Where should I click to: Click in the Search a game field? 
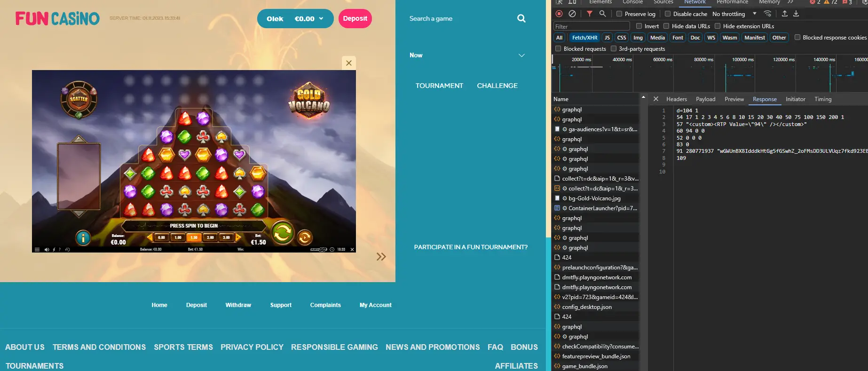pyautogui.click(x=461, y=18)
